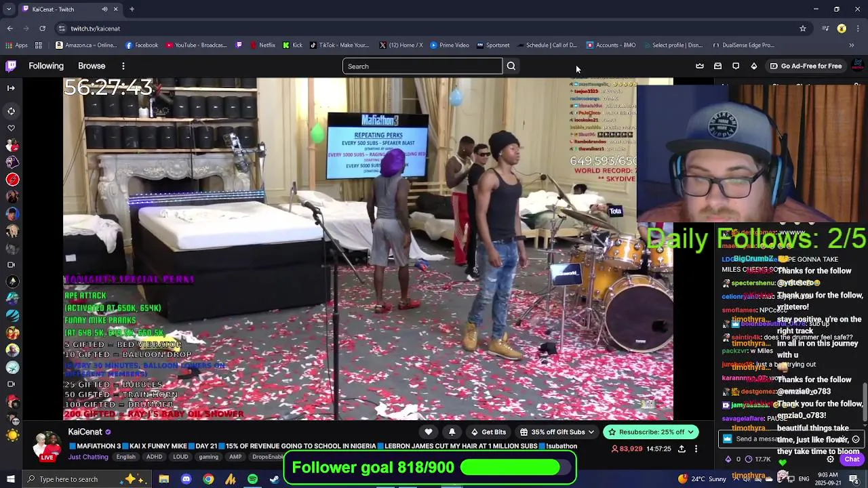This screenshot has width=868, height=488.
Task: Open the Sportsnet bookmark
Action: pos(493,45)
